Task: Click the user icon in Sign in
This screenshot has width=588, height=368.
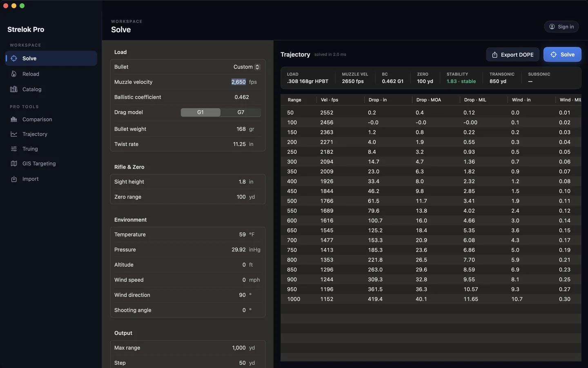Action: click(x=552, y=27)
